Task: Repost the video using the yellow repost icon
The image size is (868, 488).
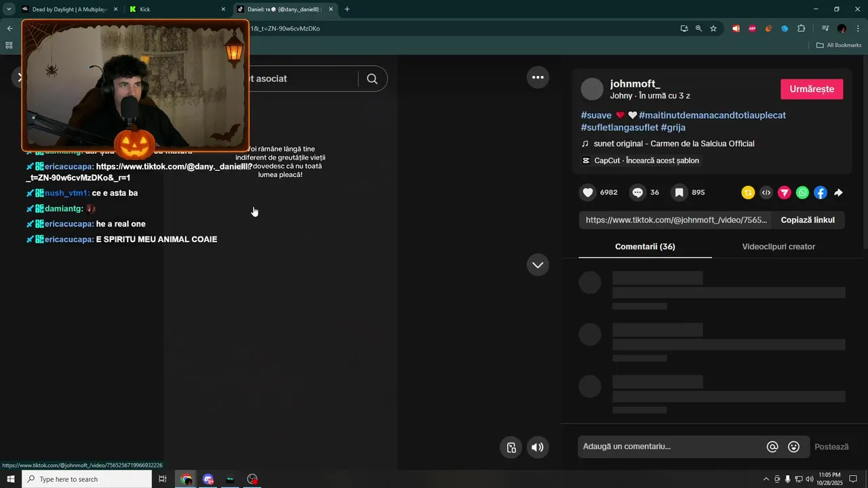Action: (748, 192)
